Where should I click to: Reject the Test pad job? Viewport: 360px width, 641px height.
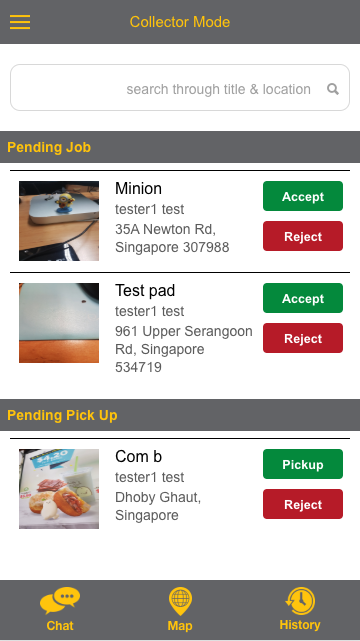coord(303,338)
